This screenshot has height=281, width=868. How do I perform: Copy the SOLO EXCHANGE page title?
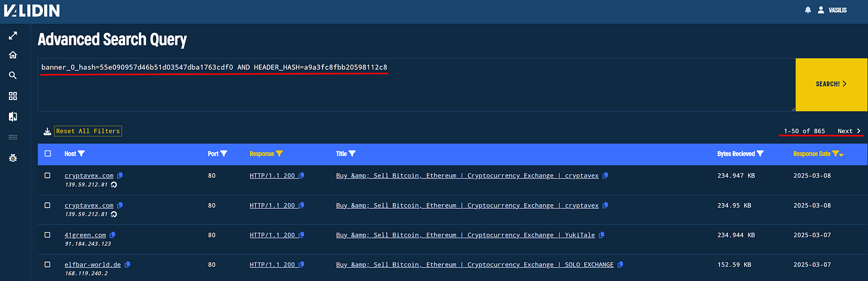pos(621,264)
